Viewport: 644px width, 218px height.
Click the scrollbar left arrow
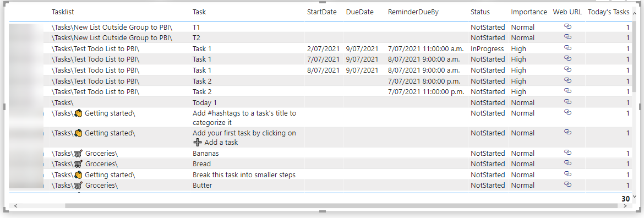(x=15, y=205)
